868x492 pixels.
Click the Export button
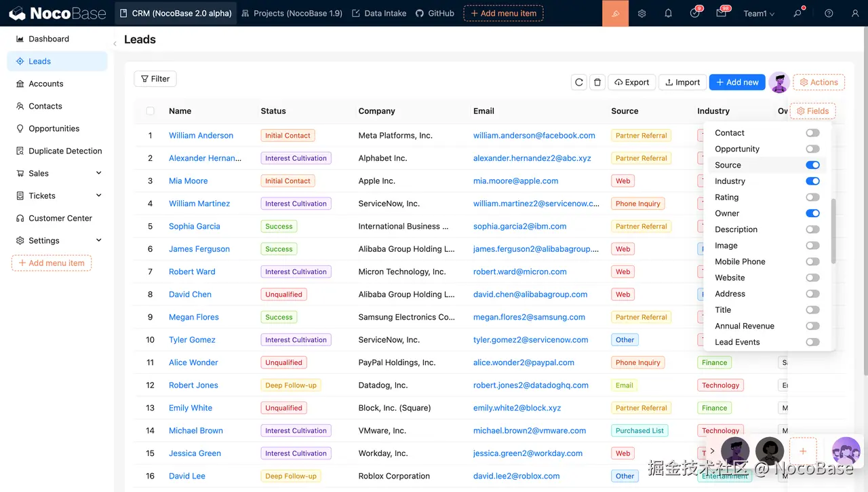click(x=632, y=82)
